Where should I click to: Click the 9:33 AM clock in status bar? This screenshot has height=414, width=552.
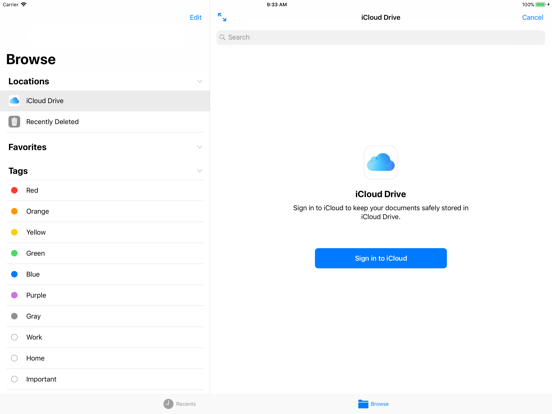tap(277, 5)
